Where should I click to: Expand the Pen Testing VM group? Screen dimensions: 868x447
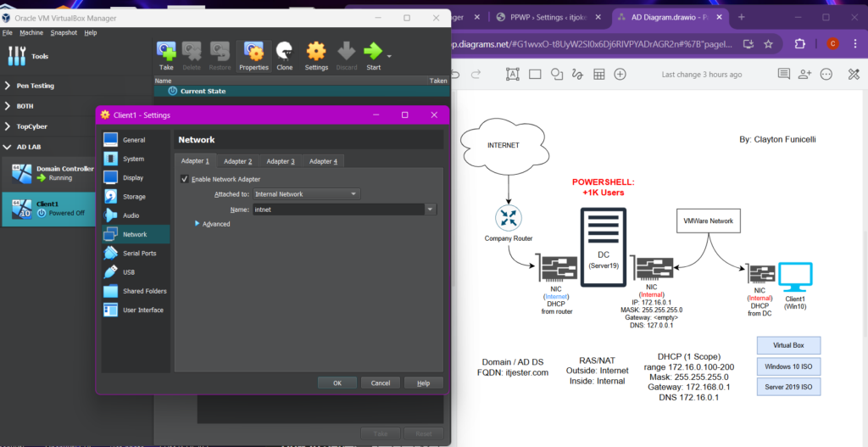click(7, 86)
